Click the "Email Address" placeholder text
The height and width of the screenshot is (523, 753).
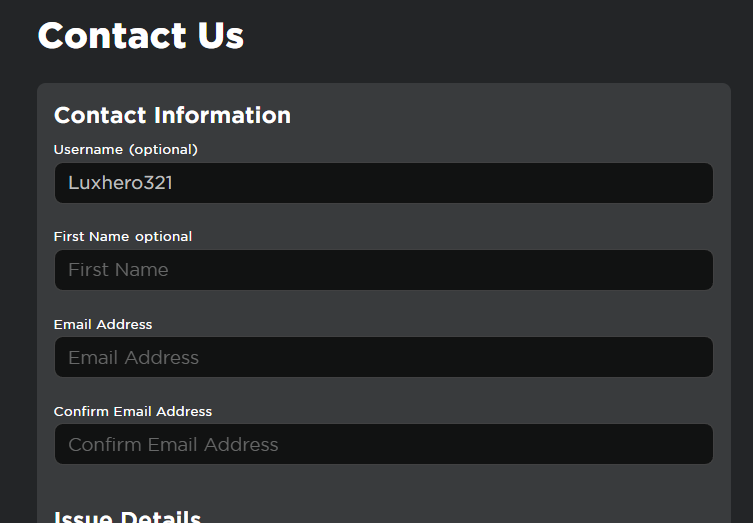[133, 357]
